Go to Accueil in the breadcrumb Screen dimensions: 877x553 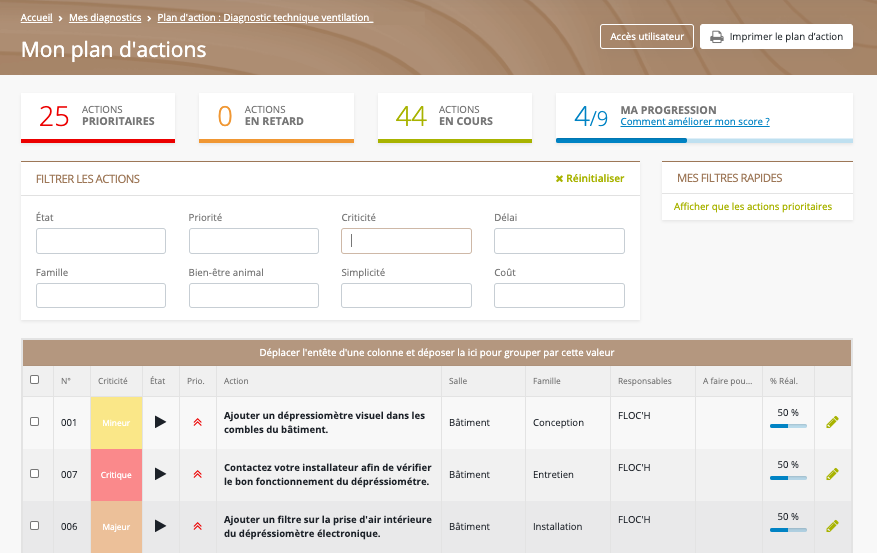pos(36,18)
